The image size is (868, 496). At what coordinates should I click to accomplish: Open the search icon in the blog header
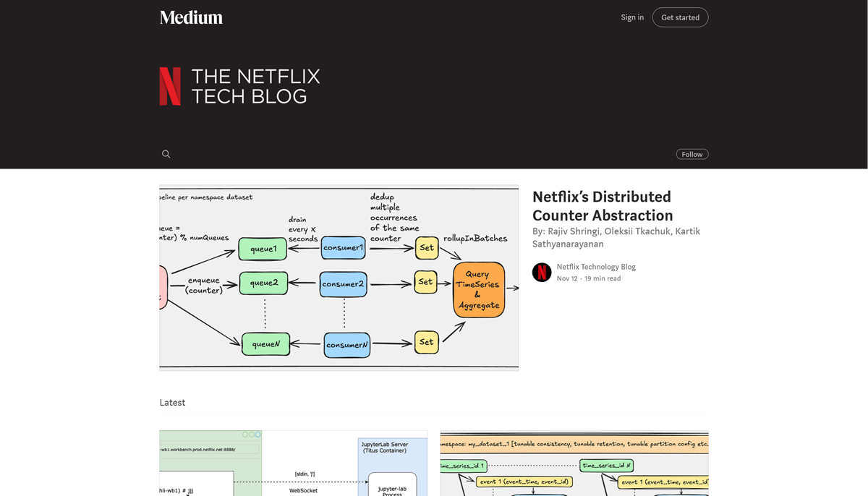tap(166, 154)
